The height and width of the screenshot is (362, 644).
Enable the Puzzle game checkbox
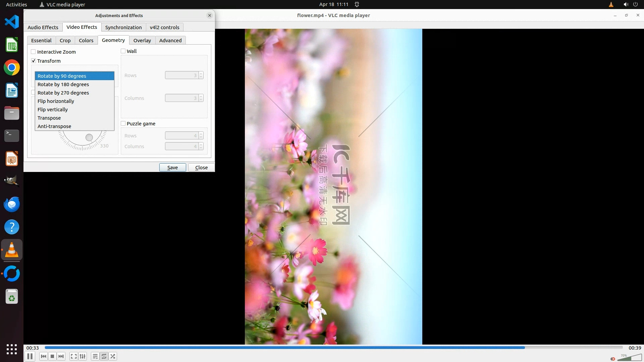point(123,123)
